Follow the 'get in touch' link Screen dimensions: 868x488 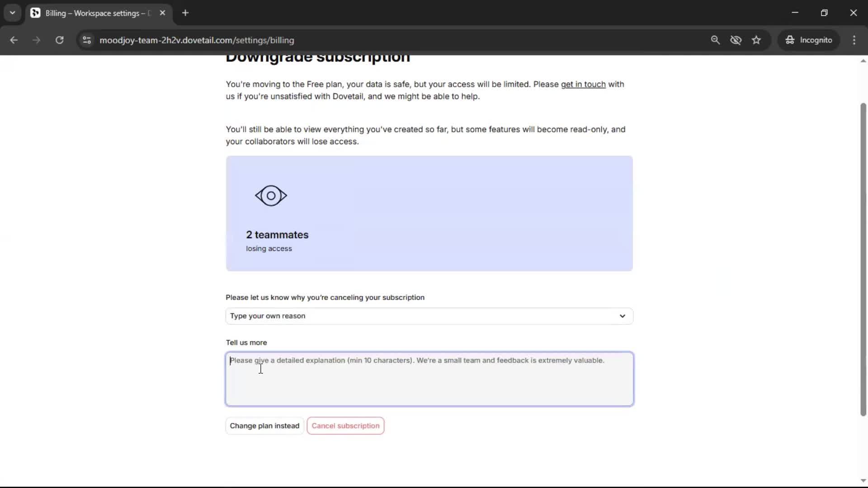[x=583, y=84]
